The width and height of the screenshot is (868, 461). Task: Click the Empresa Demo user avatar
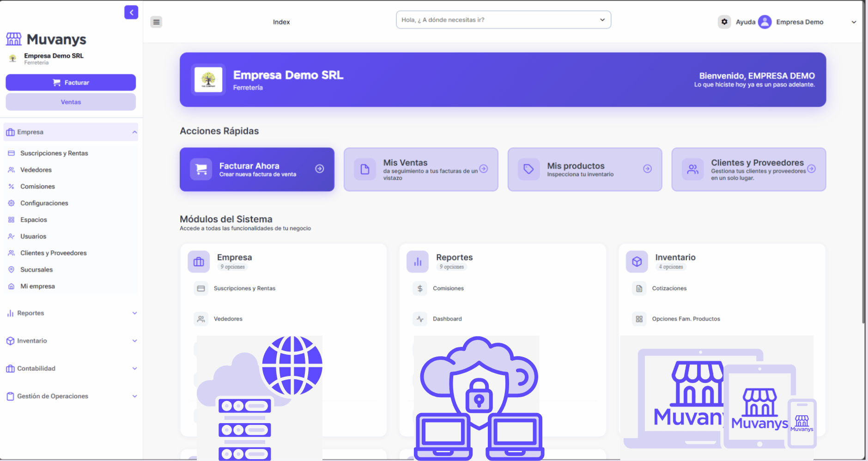(765, 22)
